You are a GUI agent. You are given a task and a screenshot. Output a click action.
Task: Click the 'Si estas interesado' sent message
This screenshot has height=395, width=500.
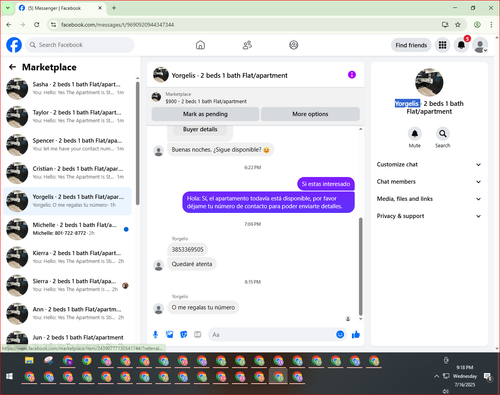[x=326, y=184]
